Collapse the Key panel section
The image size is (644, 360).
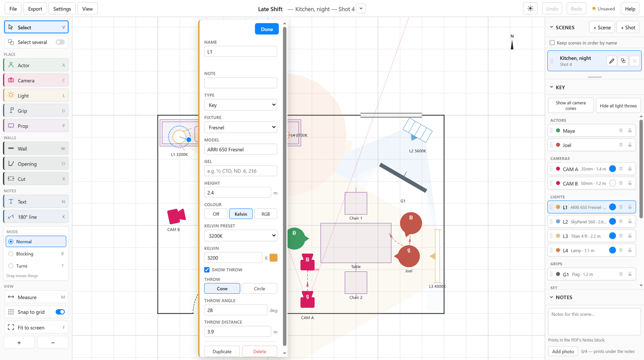pyautogui.click(x=552, y=87)
